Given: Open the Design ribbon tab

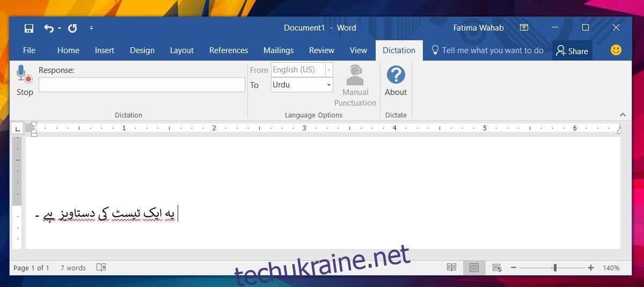Looking at the screenshot, I should pyautogui.click(x=142, y=50).
